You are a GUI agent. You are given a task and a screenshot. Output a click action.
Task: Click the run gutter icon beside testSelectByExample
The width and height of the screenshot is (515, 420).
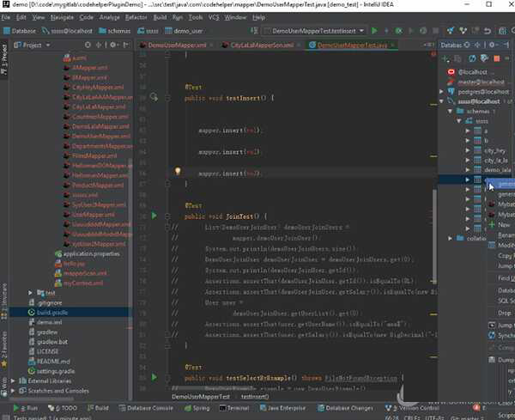point(154,378)
